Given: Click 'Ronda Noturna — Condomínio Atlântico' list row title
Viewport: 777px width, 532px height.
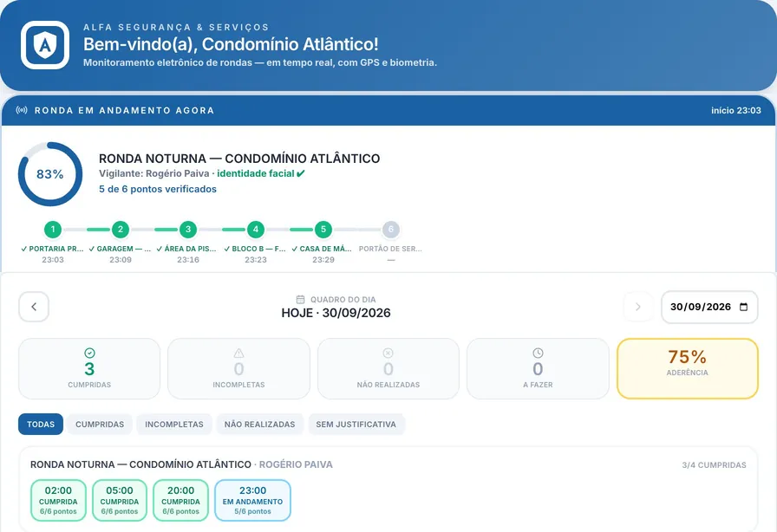Looking at the screenshot, I should click(x=140, y=464).
